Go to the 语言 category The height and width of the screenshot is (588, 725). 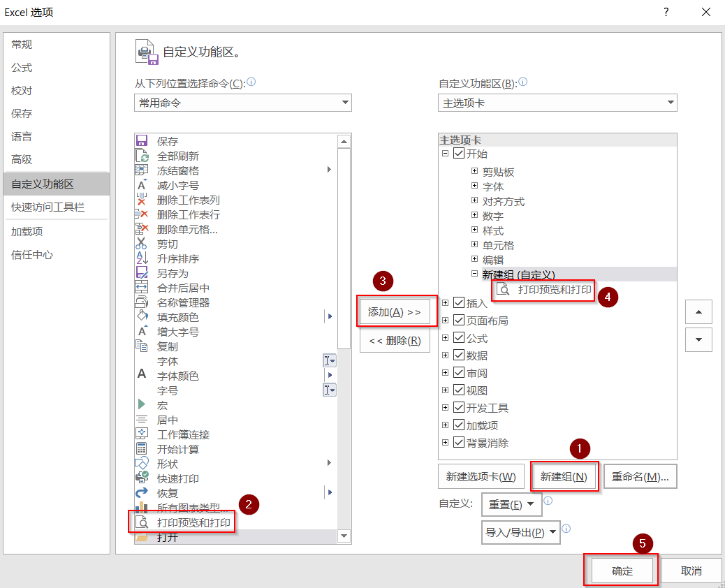pos(57,136)
